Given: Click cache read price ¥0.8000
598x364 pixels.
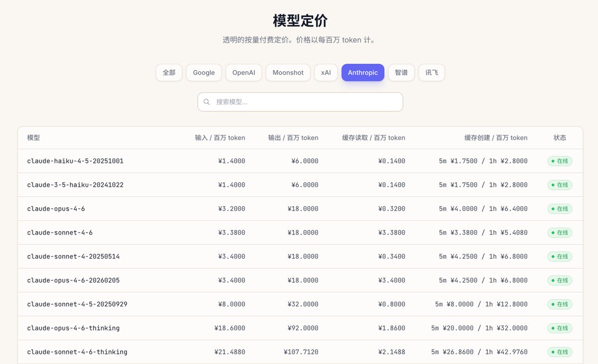Looking at the screenshot, I should click(x=392, y=304).
